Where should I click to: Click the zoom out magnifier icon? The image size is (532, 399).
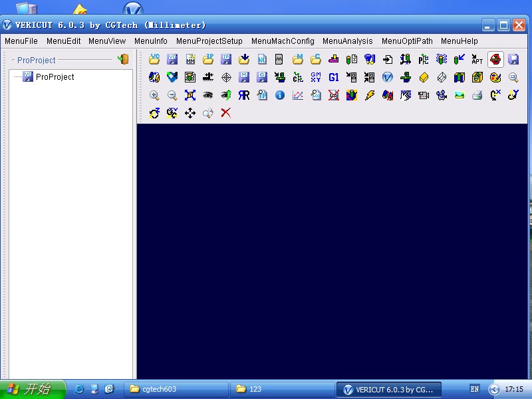[x=172, y=95]
